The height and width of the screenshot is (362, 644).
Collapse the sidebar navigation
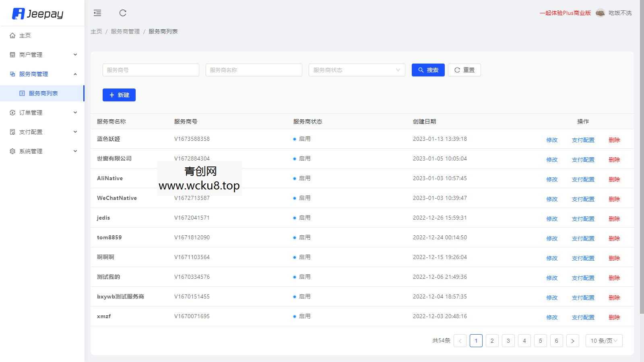[x=97, y=13]
